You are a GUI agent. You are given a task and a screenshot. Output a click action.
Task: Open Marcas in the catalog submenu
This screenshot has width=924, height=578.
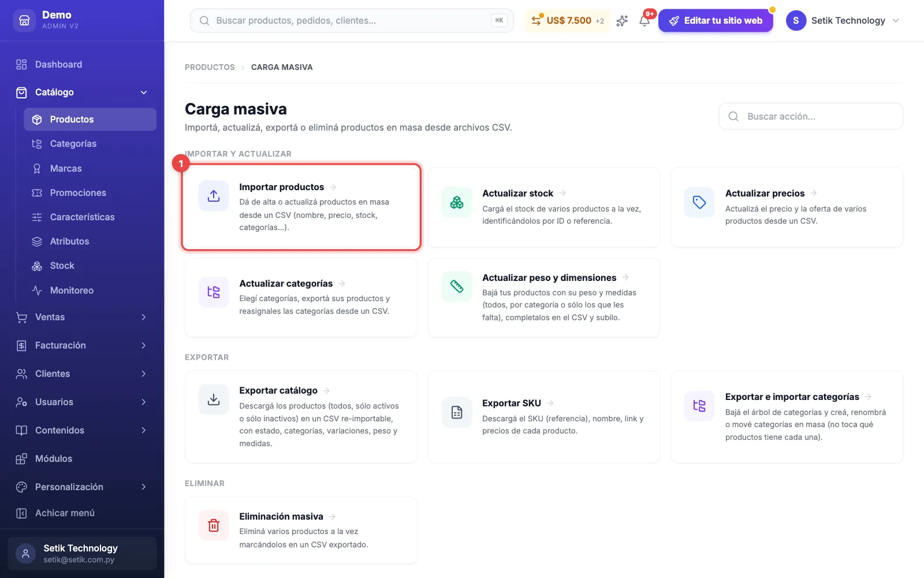click(x=90, y=169)
